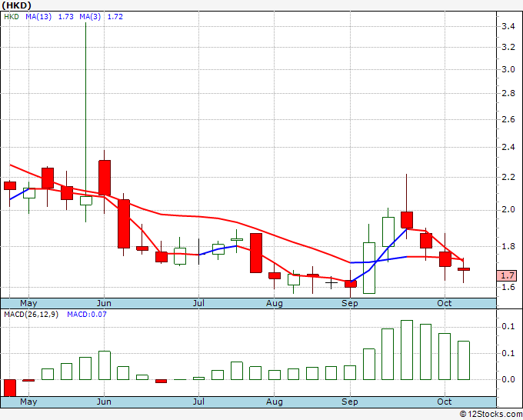
Task: Click the tallest MACD histogram bar
Action: [x=407, y=350]
